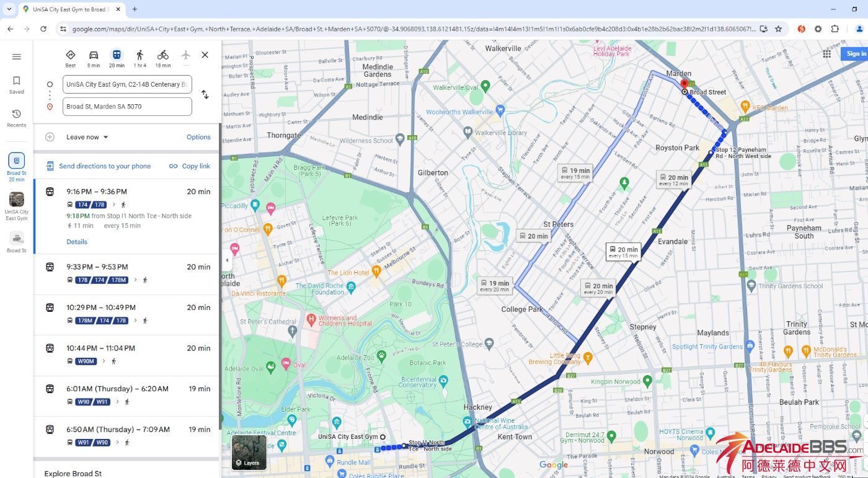Viewport: 868px width, 478px height.
Task: Select the Women's and Children's Hospital marker
Action: [x=311, y=319]
